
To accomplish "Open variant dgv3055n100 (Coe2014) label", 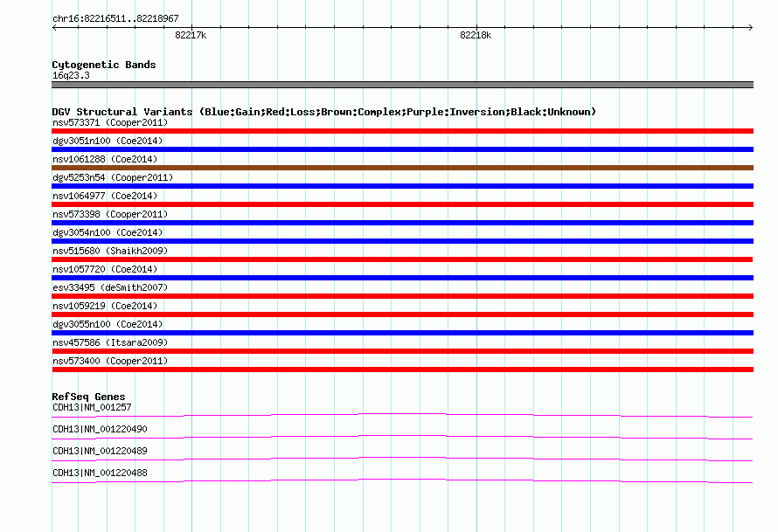I will point(108,324).
